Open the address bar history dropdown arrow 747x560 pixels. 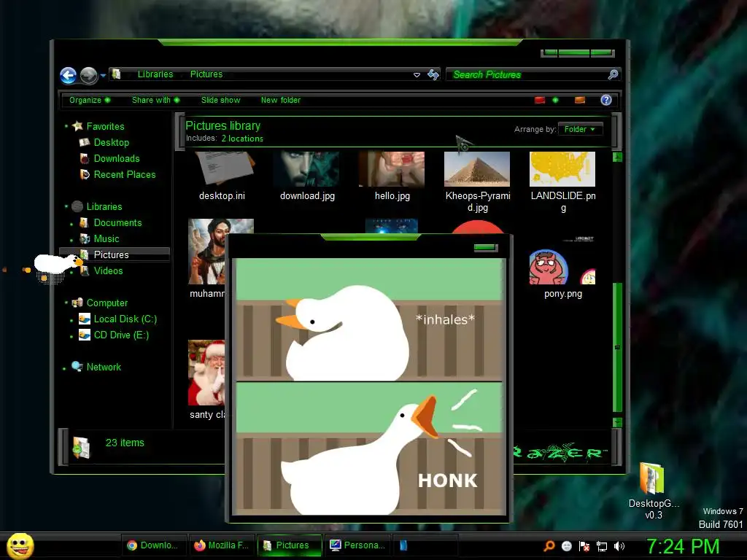click(x=417, y=75)
